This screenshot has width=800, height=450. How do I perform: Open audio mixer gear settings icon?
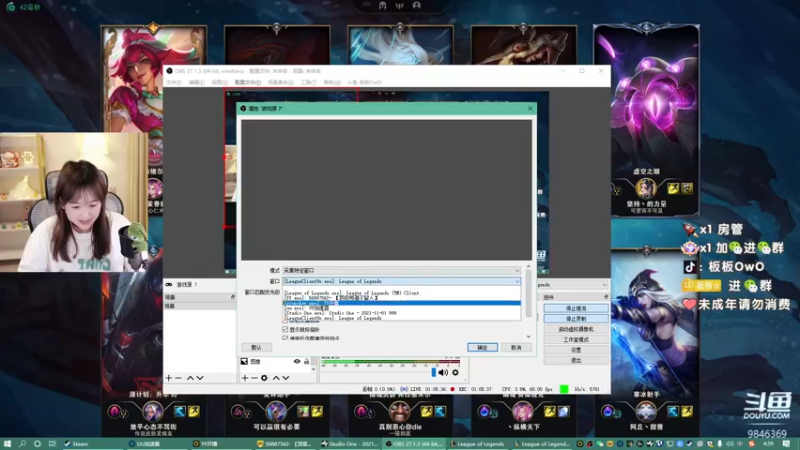455,372
